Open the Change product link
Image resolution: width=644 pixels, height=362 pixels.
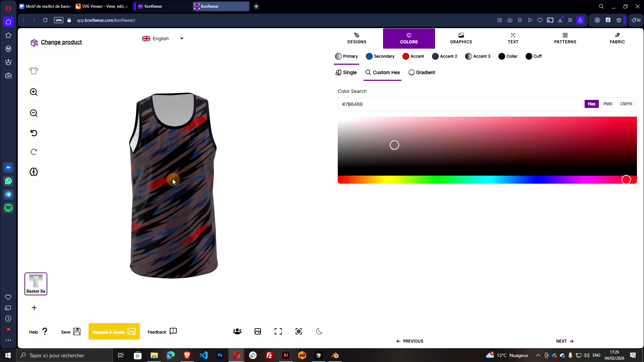click(61, 42)
